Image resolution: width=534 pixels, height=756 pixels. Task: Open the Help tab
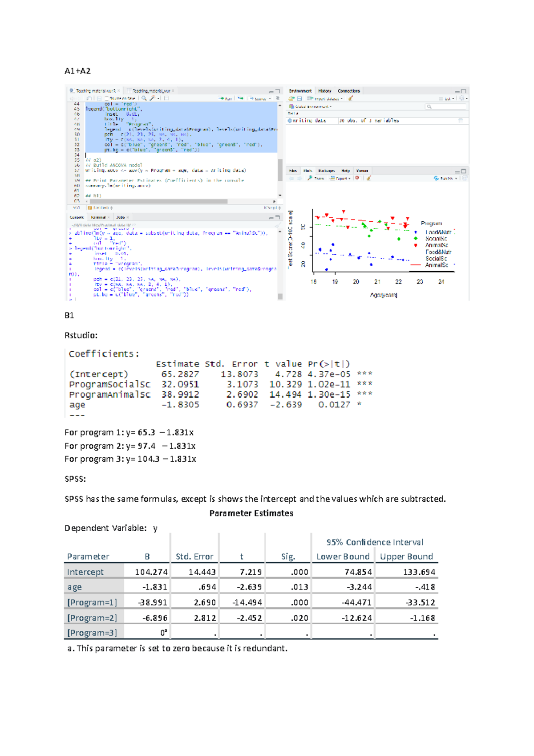pos(346,171)
